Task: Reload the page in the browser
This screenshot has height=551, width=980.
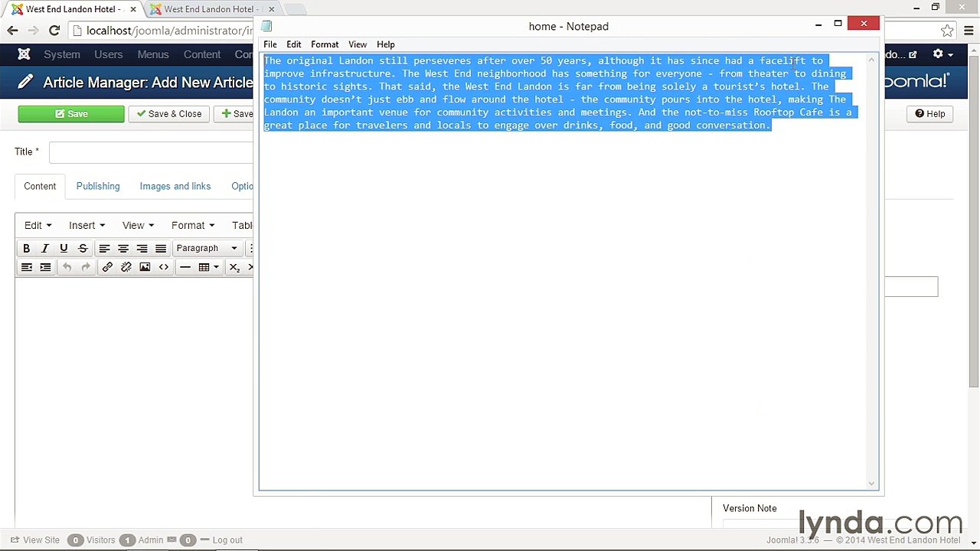Action: tap(54, 31)
